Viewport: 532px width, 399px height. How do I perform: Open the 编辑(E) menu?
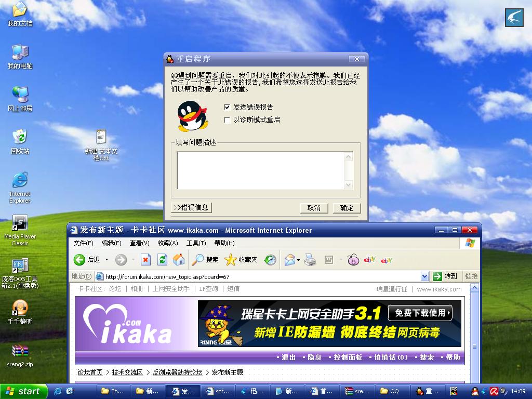tap(111, 243)
